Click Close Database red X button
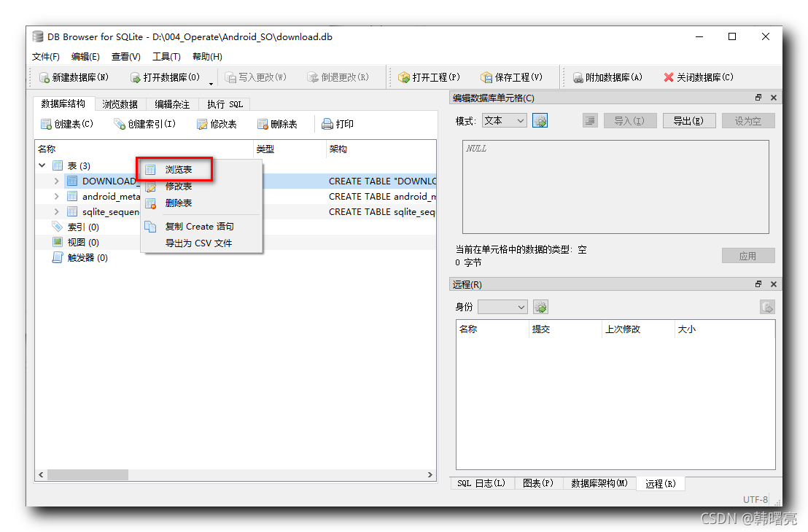This screenshot has height=532, width=808. [x=698, y=77]
